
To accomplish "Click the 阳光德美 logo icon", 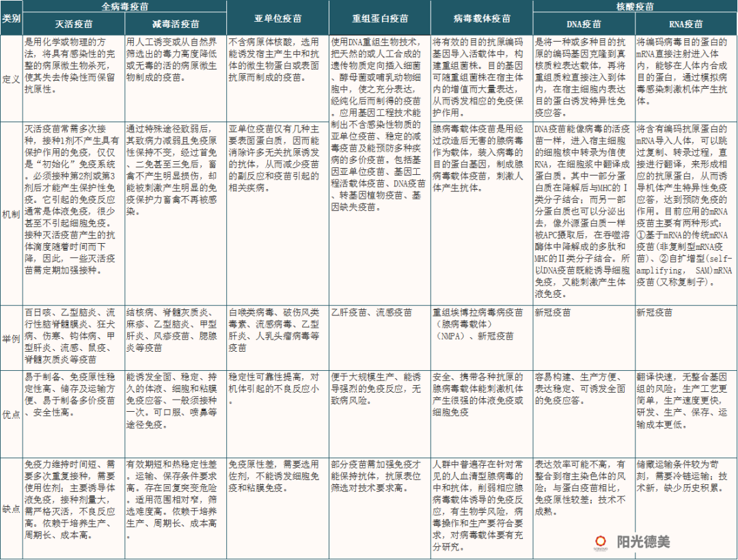I will 602,540.
